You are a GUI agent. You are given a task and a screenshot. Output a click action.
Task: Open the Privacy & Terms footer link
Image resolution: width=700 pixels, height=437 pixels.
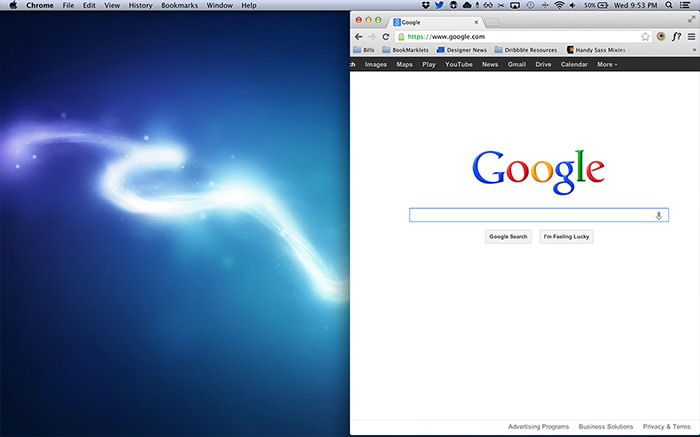point(667,427)
